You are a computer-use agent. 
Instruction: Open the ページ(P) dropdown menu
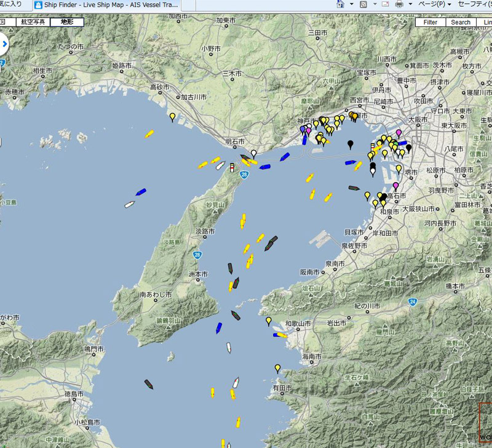click(435, 4)
